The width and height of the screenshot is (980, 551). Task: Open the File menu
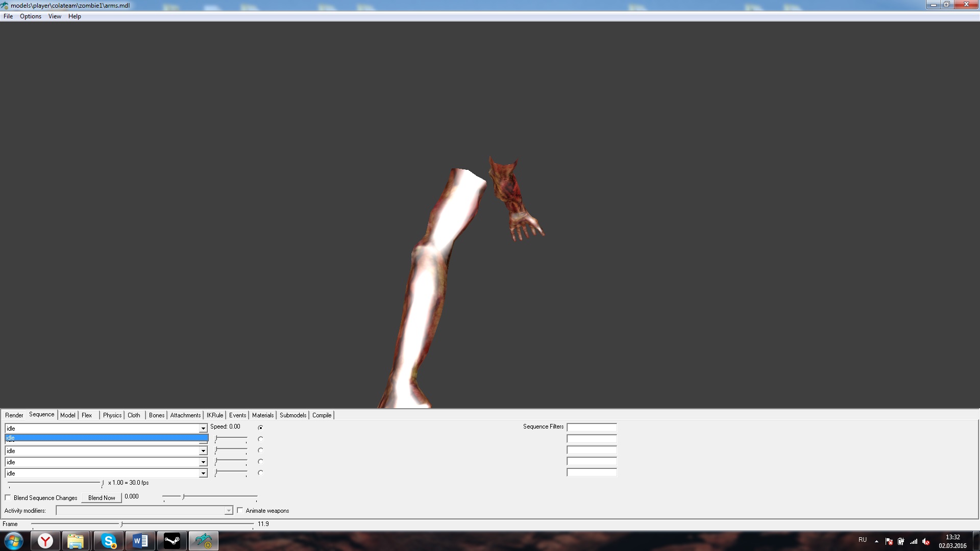pyautogui.click(x=8, y=16)
